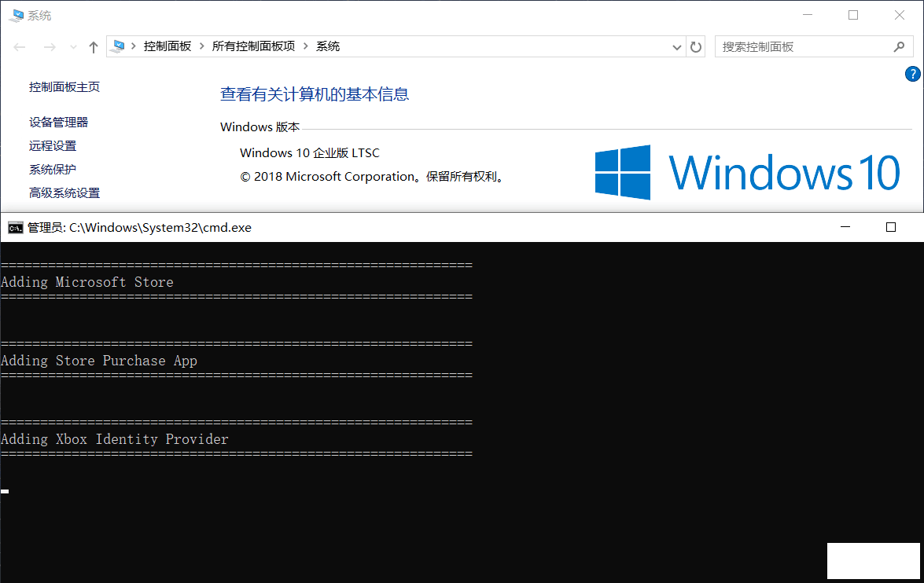Image resolution: width=924 pixels, height=583 pixels.
Task: Select 所有控制面板项 breadcrumb
Action: point(253,46)
